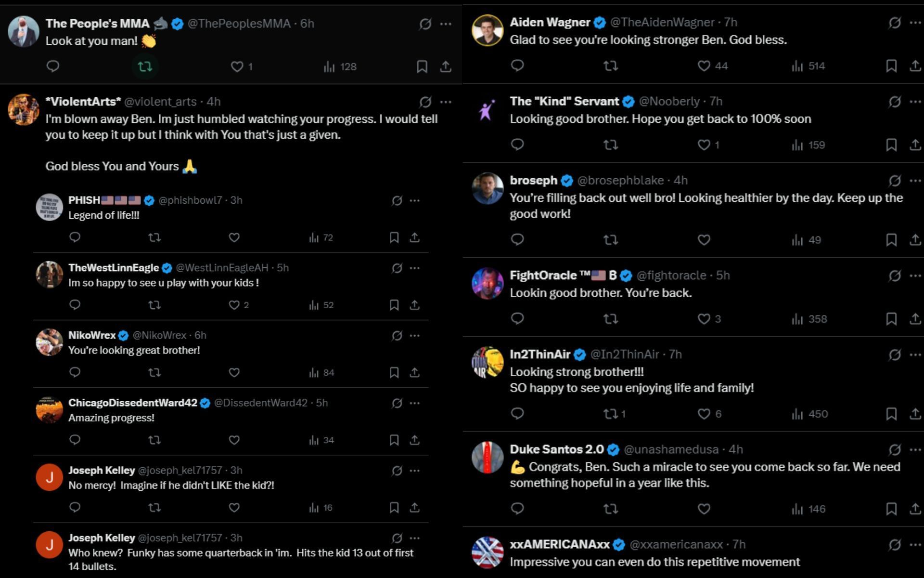This screenshot has width=924, height=578.
Task: Share NikoWrex's reply
Action: (x=414, y=372)
